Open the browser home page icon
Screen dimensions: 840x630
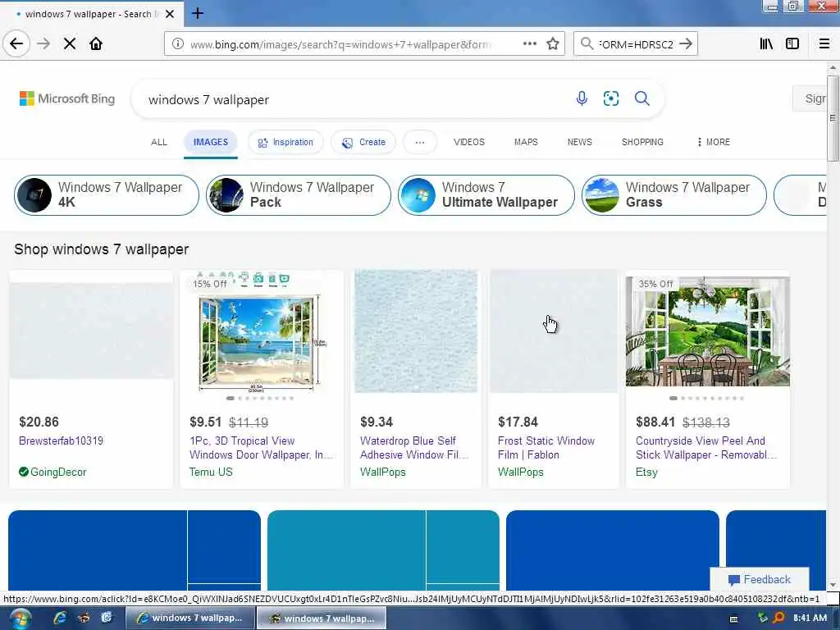tap(96, 44)
